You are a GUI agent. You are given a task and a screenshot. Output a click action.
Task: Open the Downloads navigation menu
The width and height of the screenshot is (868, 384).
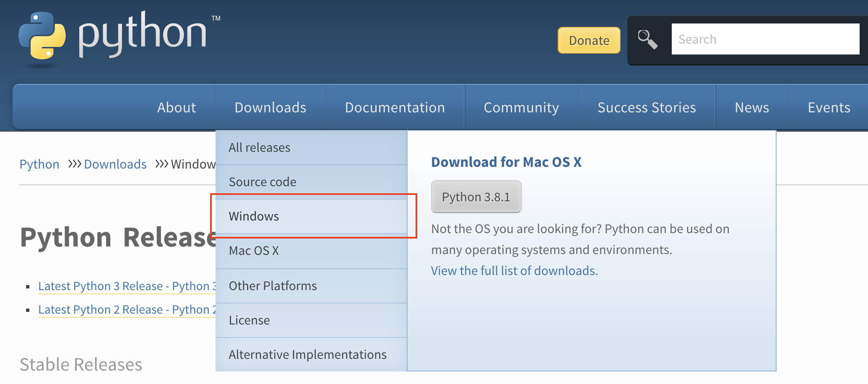pyautogui.click(x=270, y=108)
